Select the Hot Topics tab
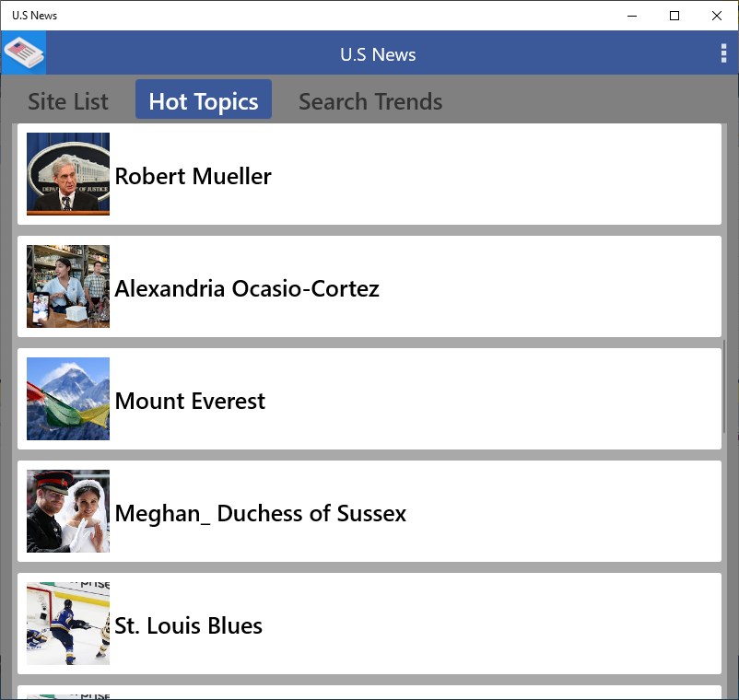Screen dimensions: 739x700 pos(204,99)
